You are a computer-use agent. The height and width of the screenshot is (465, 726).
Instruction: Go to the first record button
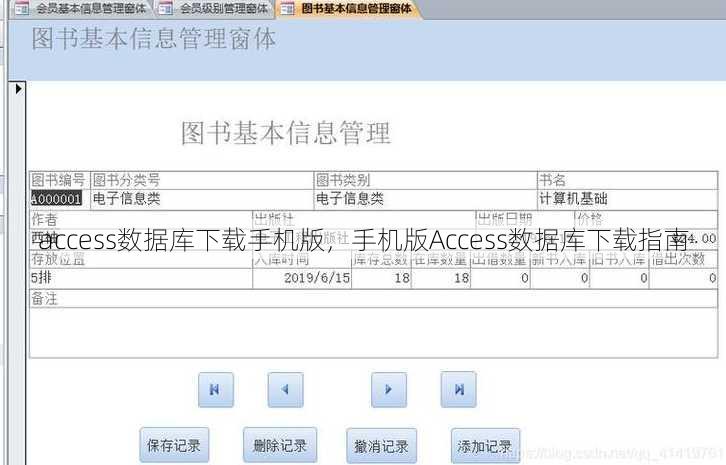[216, 390]
